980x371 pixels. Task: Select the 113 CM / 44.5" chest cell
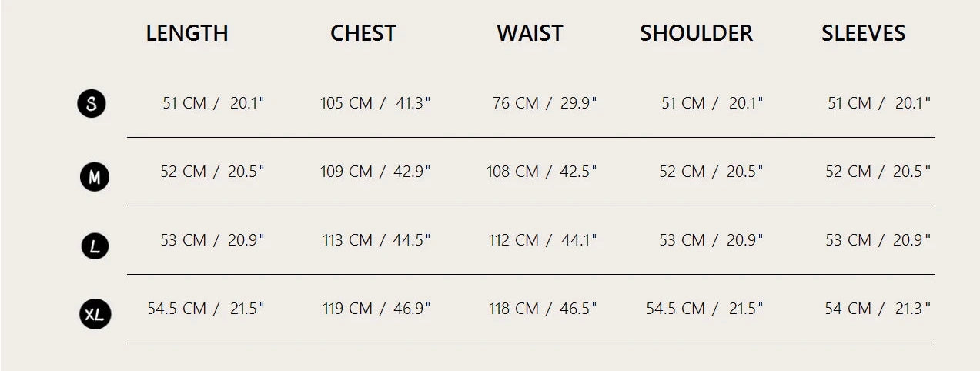(x=376, y=240)
